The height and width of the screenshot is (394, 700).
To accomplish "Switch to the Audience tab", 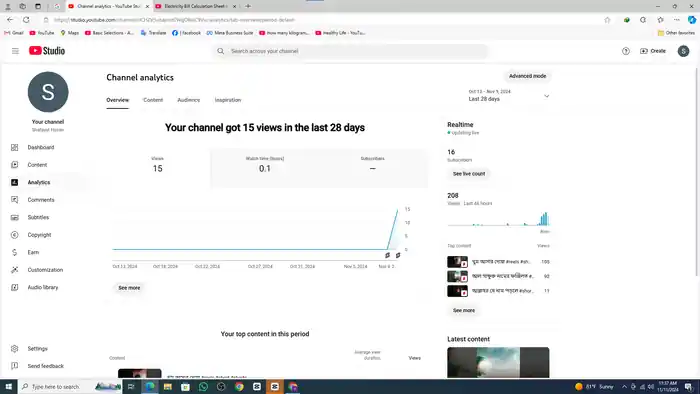I will (x=188, y=100).
